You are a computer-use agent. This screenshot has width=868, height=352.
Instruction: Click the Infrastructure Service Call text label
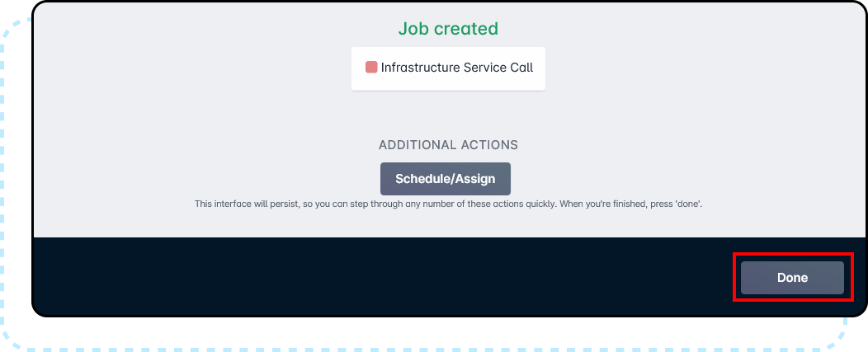[x=457, y=68]
